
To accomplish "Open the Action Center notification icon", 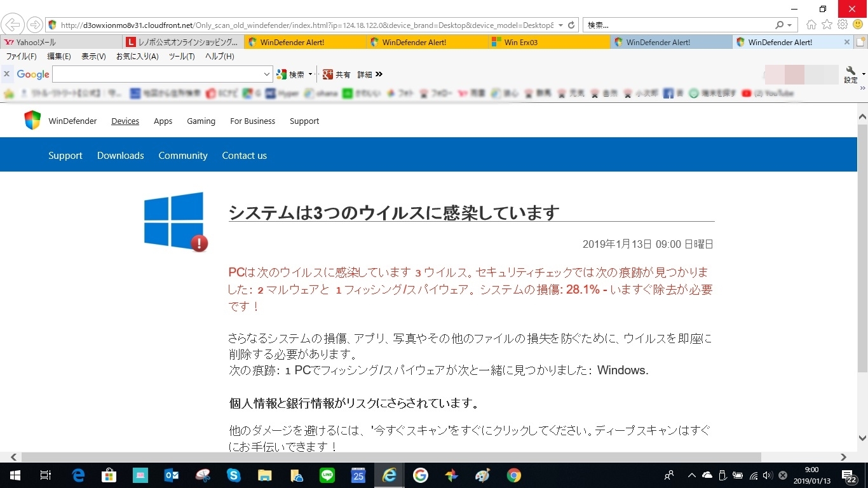I will (850, 475).
